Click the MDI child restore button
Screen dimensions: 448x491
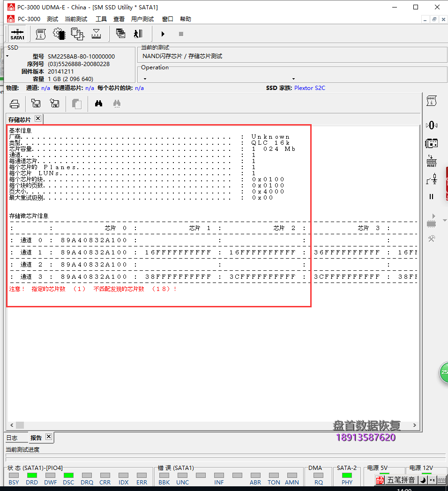434,19
